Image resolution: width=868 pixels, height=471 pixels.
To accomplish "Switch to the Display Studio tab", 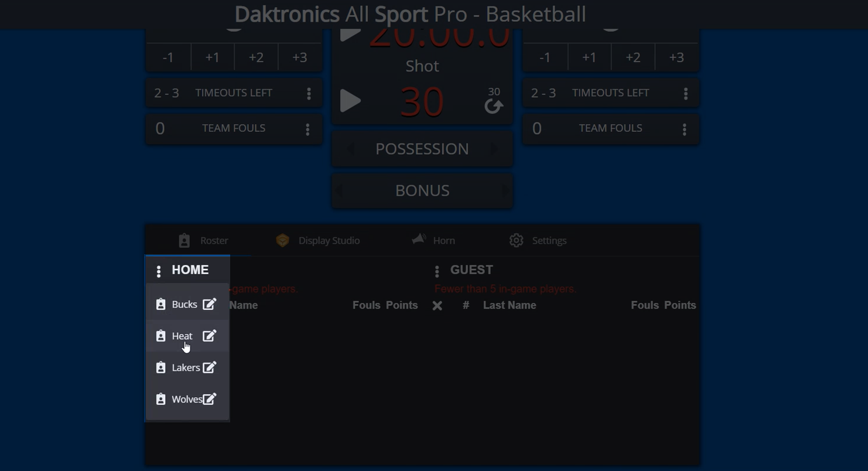I will tap(318, 241).
